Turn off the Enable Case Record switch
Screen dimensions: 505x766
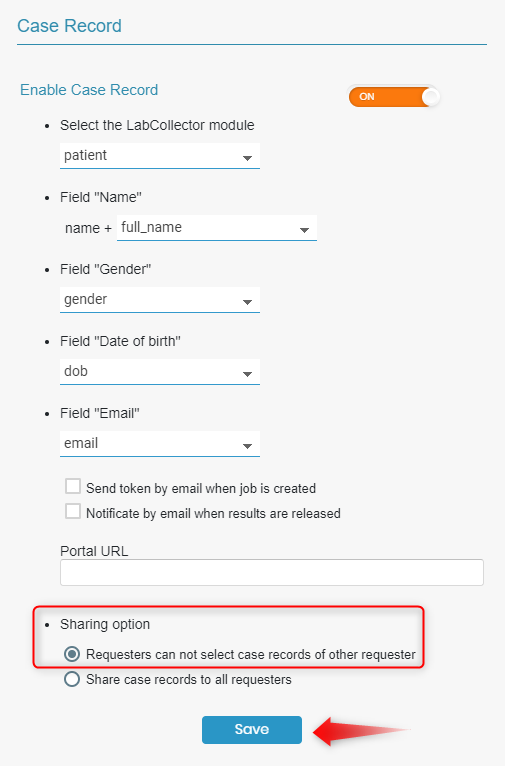click(x=394, y=97)
